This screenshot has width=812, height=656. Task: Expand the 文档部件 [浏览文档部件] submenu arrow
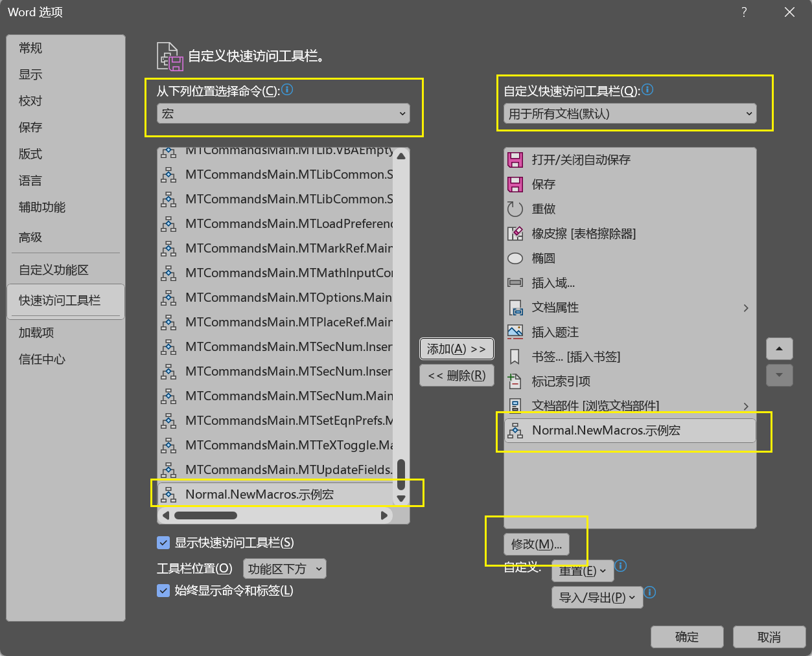[746, 407]
